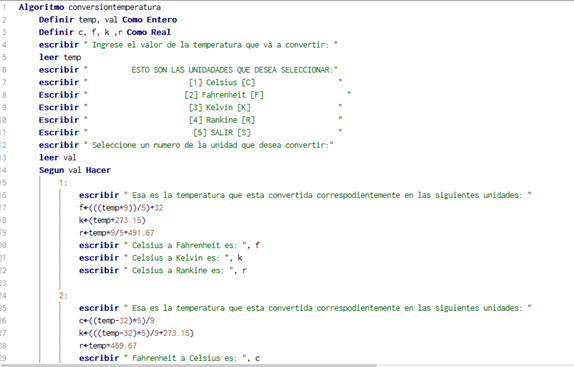
Task: Click the formula 'r←temp+459.67'
Action: coord(108,345)
